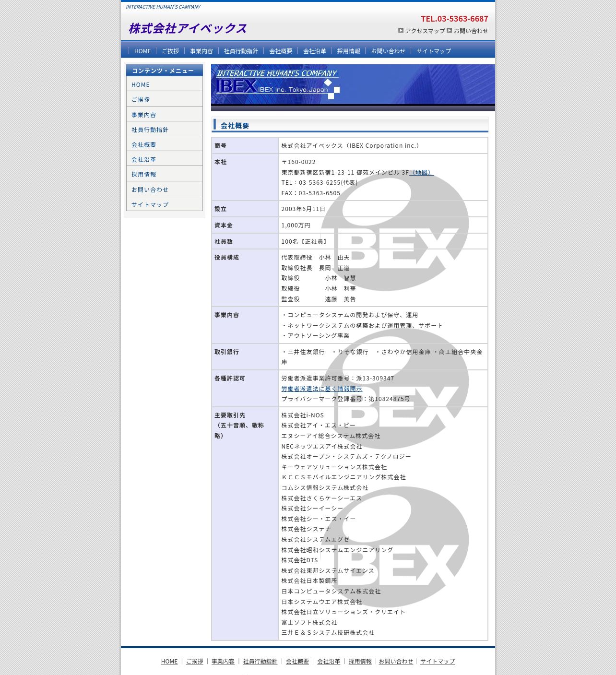Select 採用情報 in the top navigation bar
The height and width of the screenshot is (675, 616).
349,51
